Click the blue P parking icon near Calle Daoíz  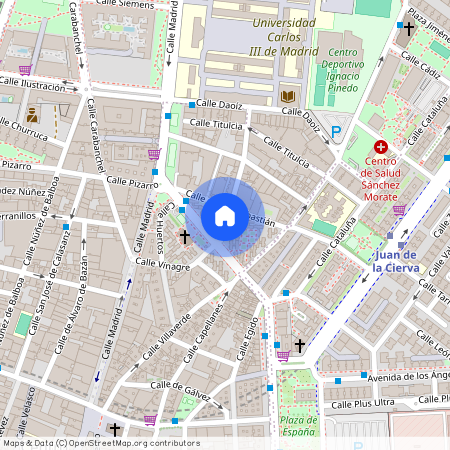click(336, 132)
